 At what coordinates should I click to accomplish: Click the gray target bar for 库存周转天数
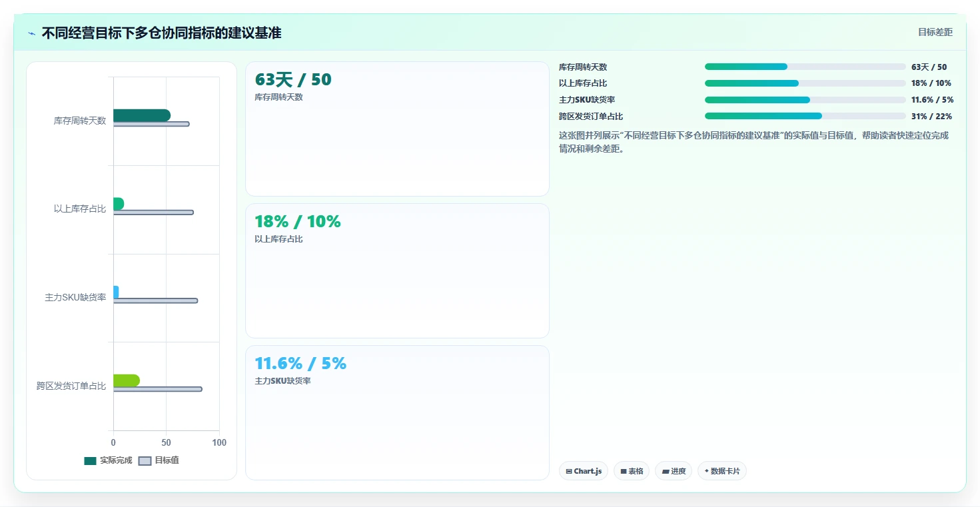point(151,124)
